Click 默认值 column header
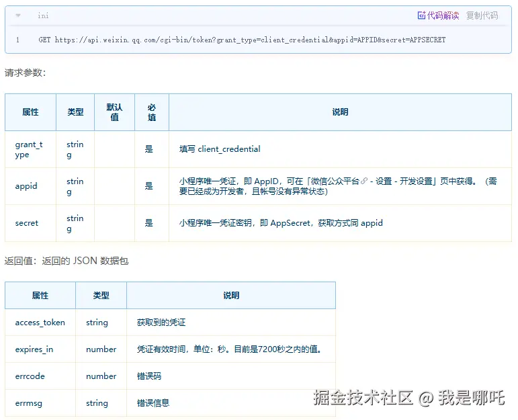 pos(115,112)
